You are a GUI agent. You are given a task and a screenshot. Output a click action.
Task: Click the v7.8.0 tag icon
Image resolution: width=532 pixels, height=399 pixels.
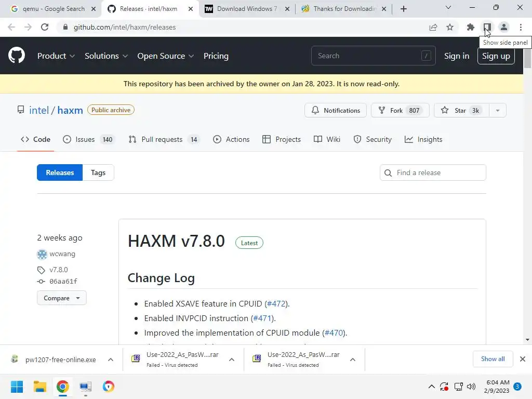pyautogui.click(x=41, y=270)
